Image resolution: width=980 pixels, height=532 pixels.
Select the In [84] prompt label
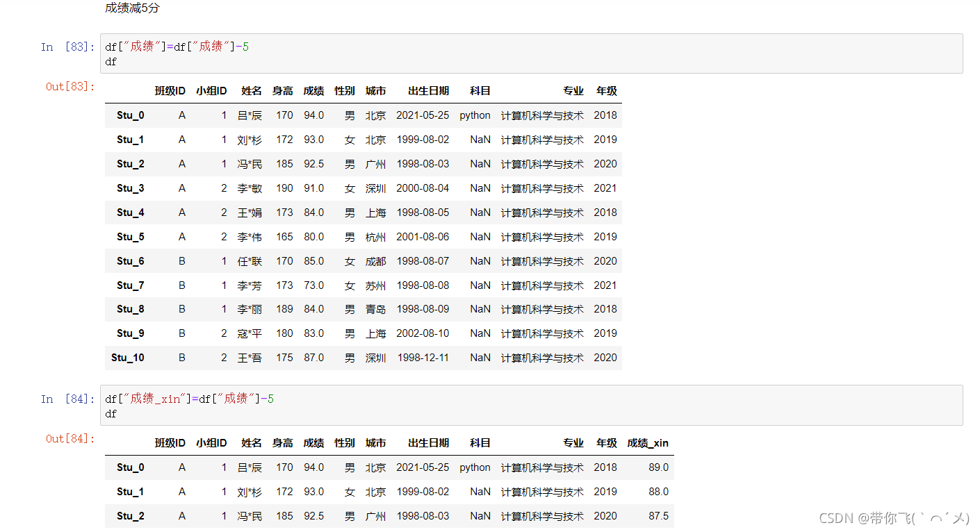pos(67,399)
